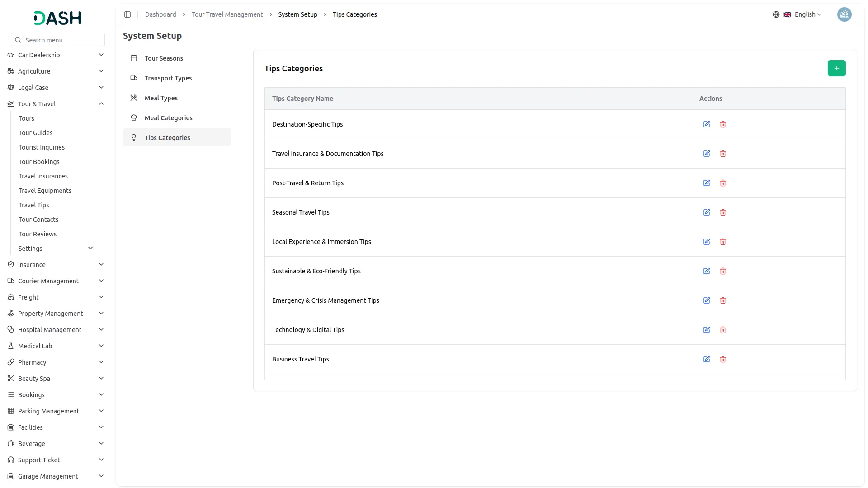Click the green add tips category button
The image size is (868, 488).
coord(836,68)
